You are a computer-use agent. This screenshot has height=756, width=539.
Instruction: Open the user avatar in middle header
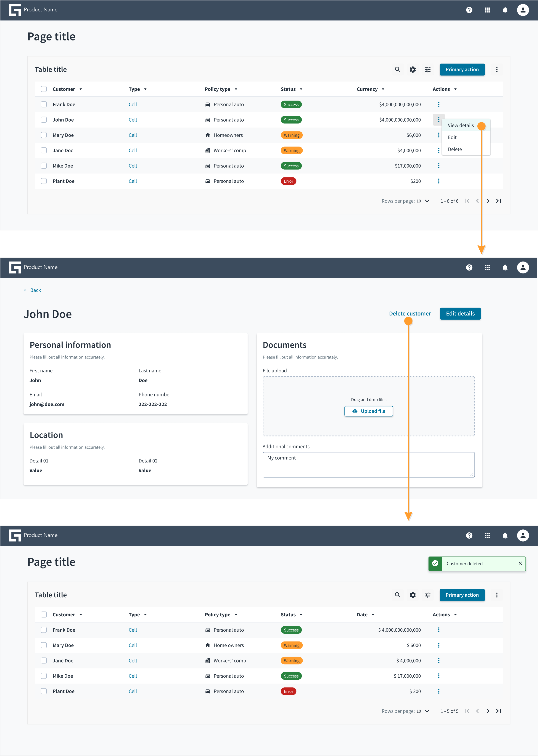pos(523,268)
